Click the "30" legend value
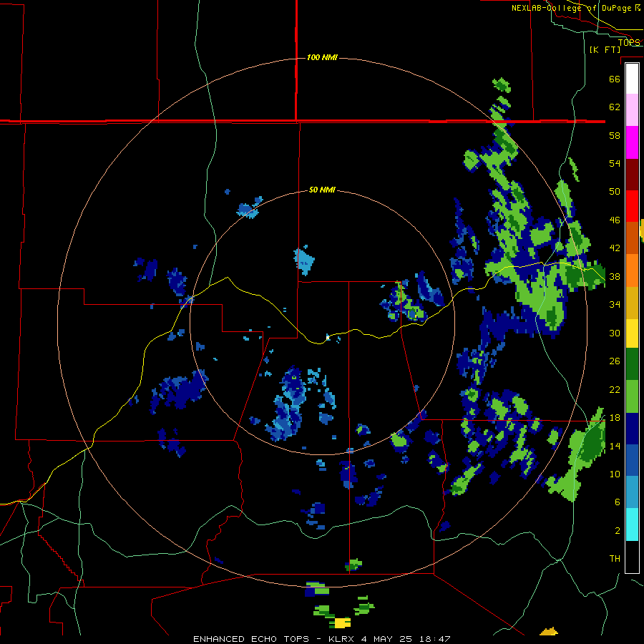This screenshot has height=644, width=644. [x=615, y=333]
